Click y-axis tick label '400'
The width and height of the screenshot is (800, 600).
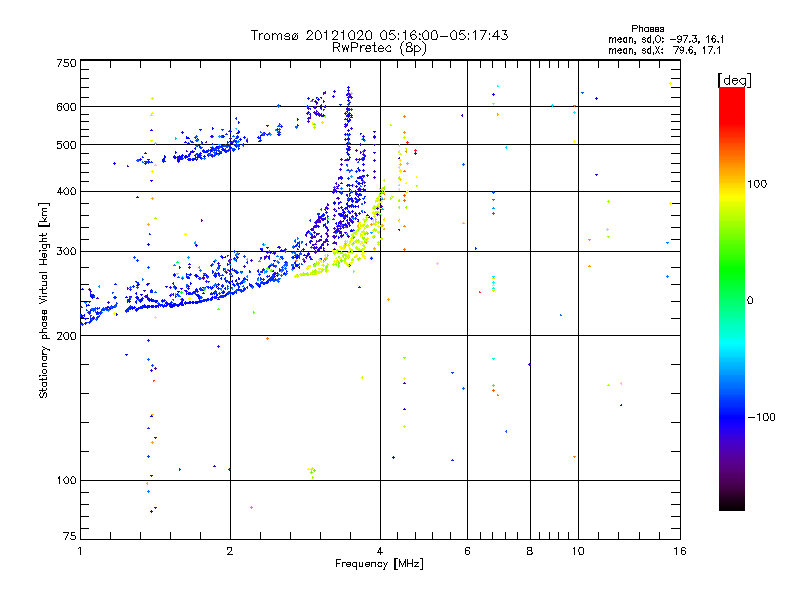click(67, 191)
